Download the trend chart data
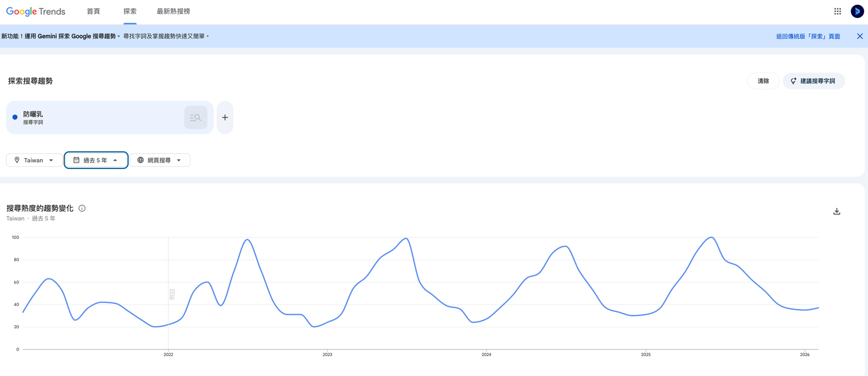 (x=837, y=211)
